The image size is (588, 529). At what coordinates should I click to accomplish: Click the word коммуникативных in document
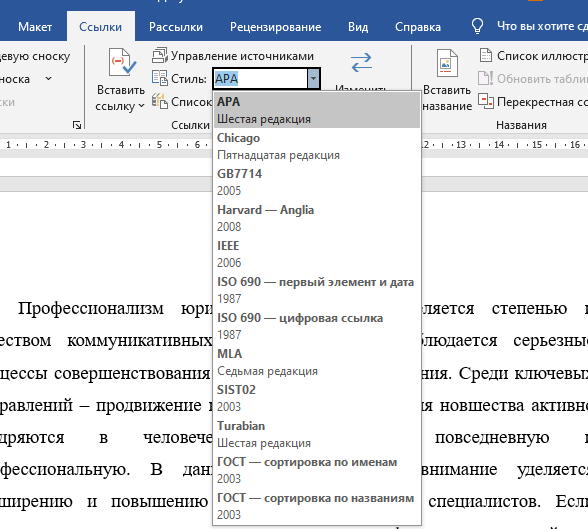click(140, 341)
